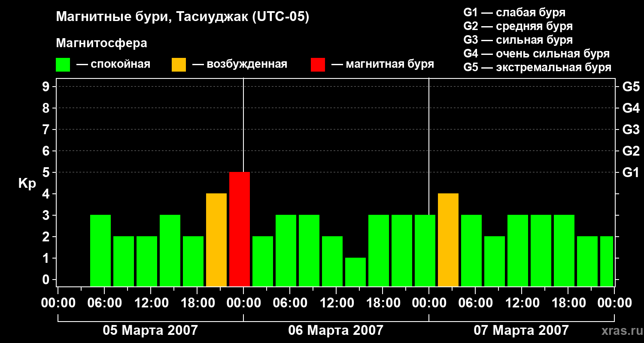Click the first green bar near 06:00
644x343 pixels.
point(100,251)
